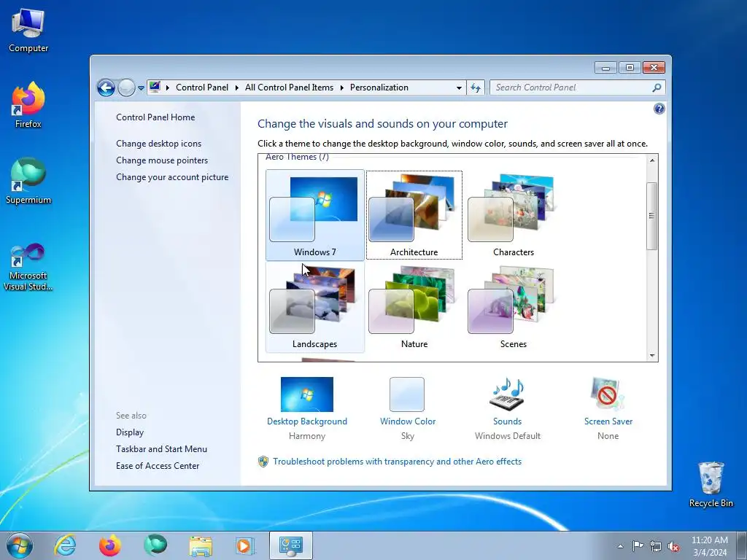Launch Windows Media Player from taskbar
The width and height of the screenshot is (747, 560).
tap(245, 545)
